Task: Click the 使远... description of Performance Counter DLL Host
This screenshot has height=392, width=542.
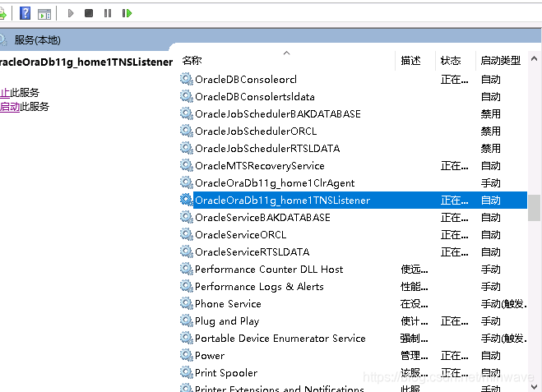Action: pyautogui.click(x=414, y=270)
